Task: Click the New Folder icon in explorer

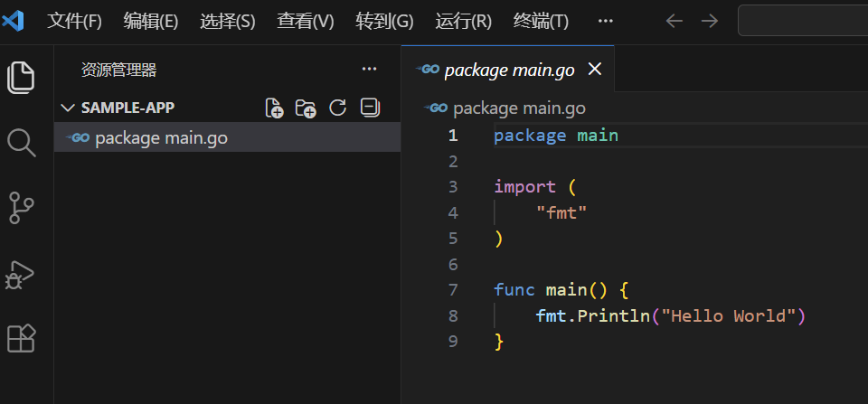Action: (306, 108)
